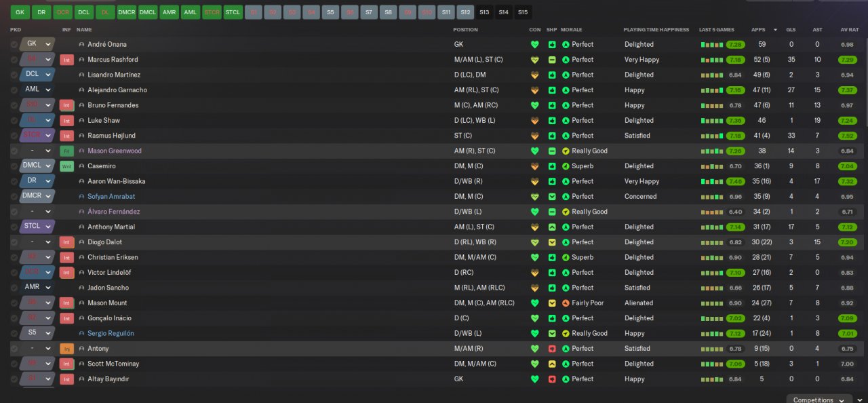Viewport: 868px width, 403px height.
Task: Click the morale icon for Sergio Reguilón
Action: 566,333
